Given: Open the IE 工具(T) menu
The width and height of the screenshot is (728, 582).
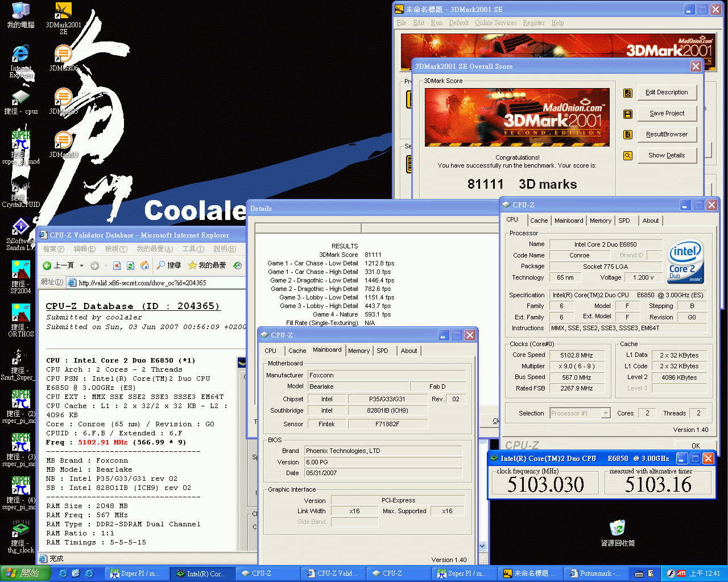Looking at the screenshot, I should tap(193, 249).
